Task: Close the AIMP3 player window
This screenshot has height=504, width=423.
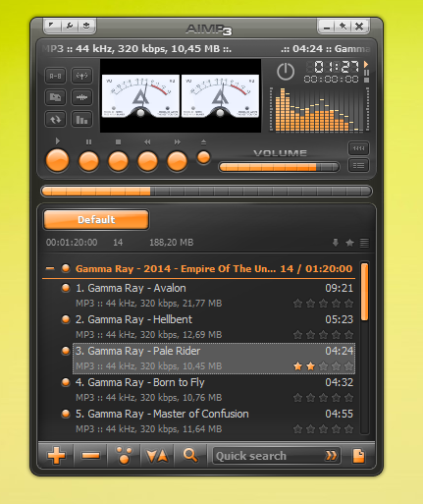Action: pyautogui.click(x=359, y=27)
